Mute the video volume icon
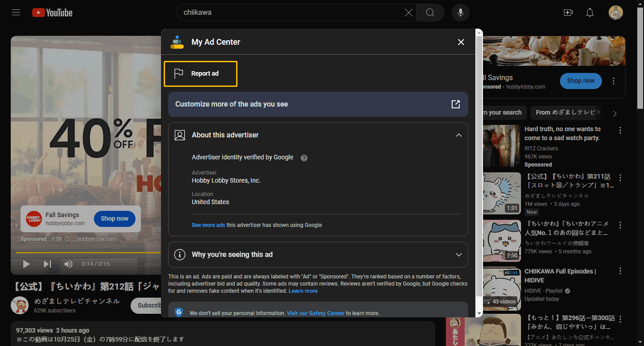The image size is (644, 346). pyautogui.click(x=68, y=264)
